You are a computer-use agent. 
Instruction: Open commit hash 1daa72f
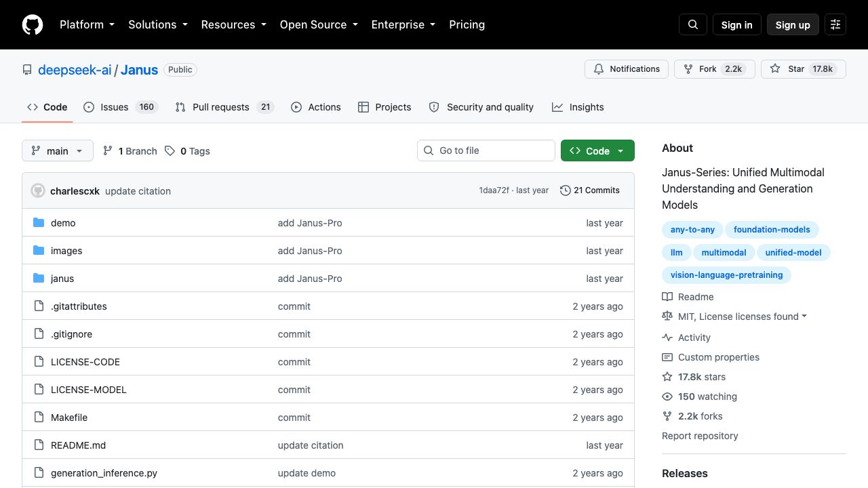coord(494,190)
